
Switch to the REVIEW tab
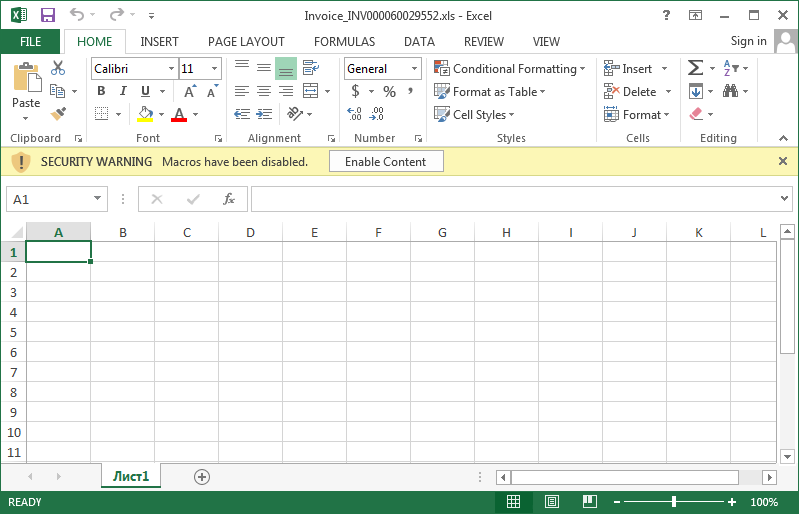(484, 42)
